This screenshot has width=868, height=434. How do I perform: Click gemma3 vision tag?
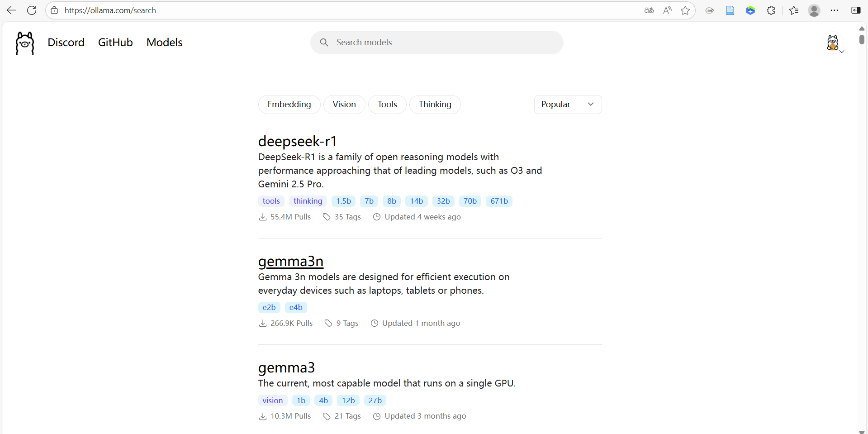[273, 401]
